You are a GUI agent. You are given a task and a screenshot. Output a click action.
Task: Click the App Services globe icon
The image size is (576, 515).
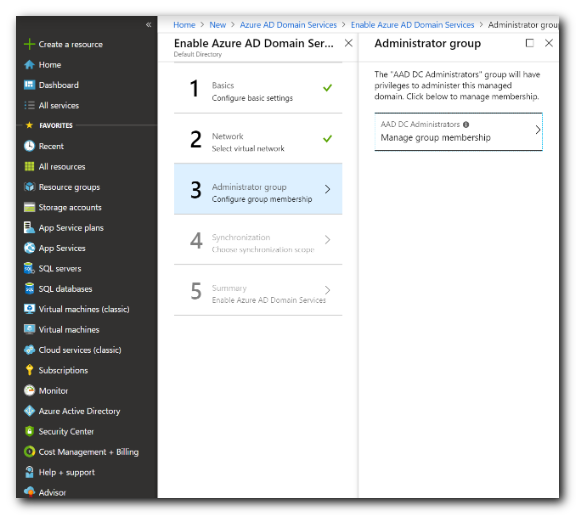click(x=29, y=248)
